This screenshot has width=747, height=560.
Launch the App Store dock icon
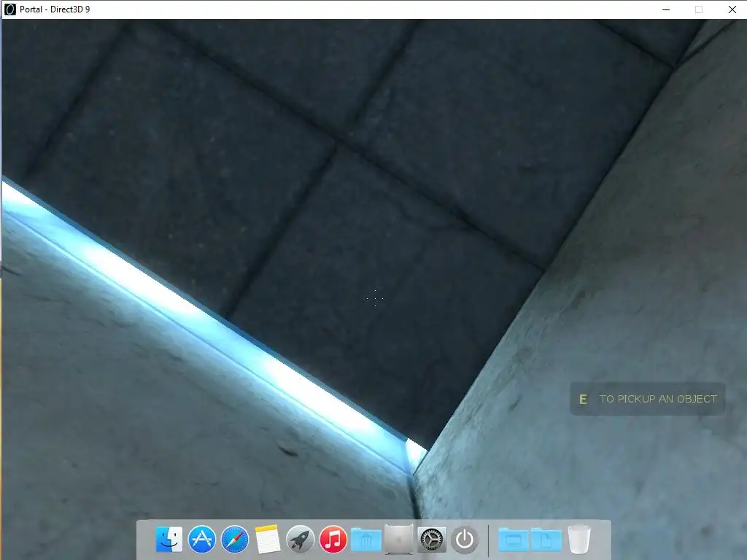pos(202,540)
